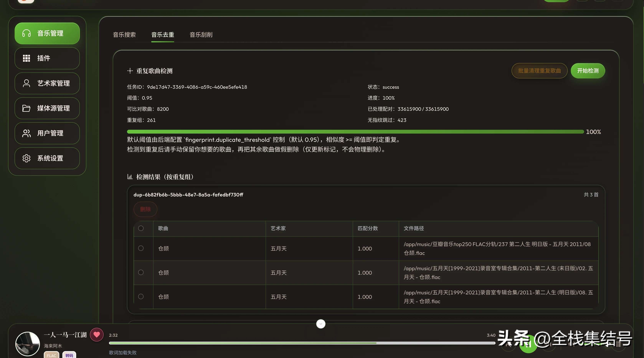Open 音乐管理 in the sidebar
This screenshot has width=644, height=358.
pyautogui.click(x=47, y=33)
